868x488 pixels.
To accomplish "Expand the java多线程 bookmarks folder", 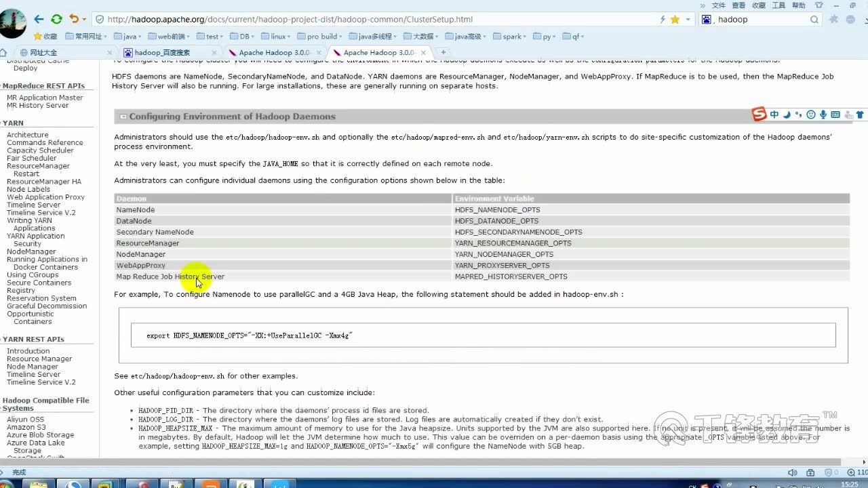I will (x=374, y=37).
